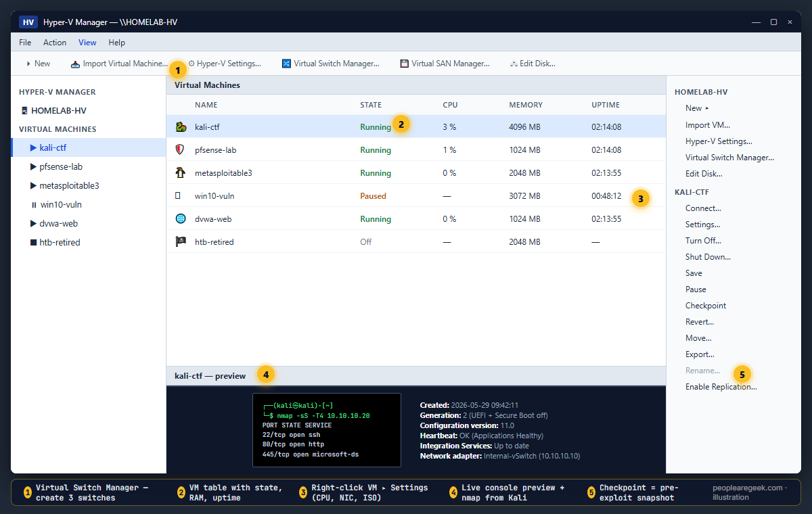Click the Virtual Switch Manager toolbar icon
Viewport: 812px width, 514px height.
[286, 64]
